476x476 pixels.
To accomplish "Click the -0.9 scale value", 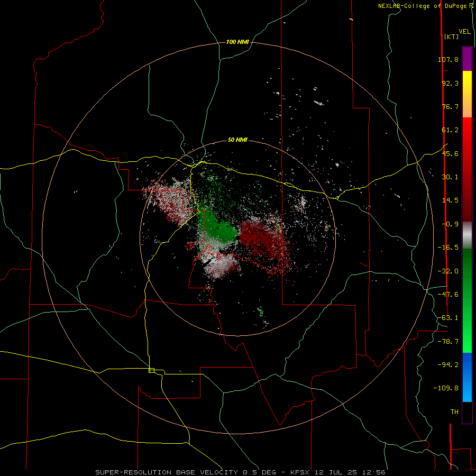I will [450, 224].
